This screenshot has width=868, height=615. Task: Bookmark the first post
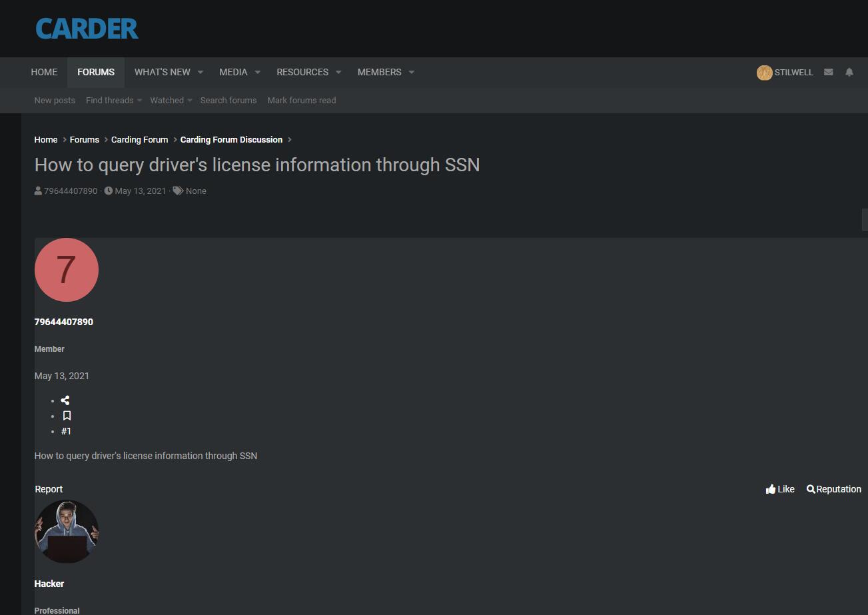(67, 416)
